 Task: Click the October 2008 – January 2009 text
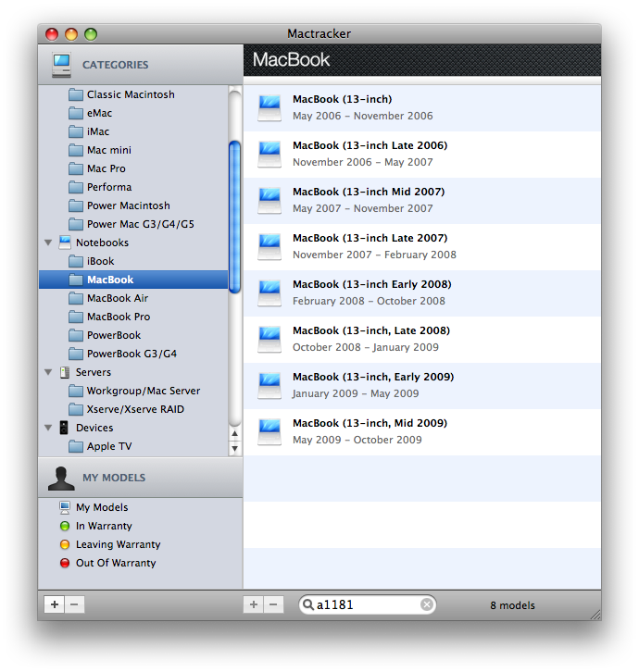click(x=366, y=348)
